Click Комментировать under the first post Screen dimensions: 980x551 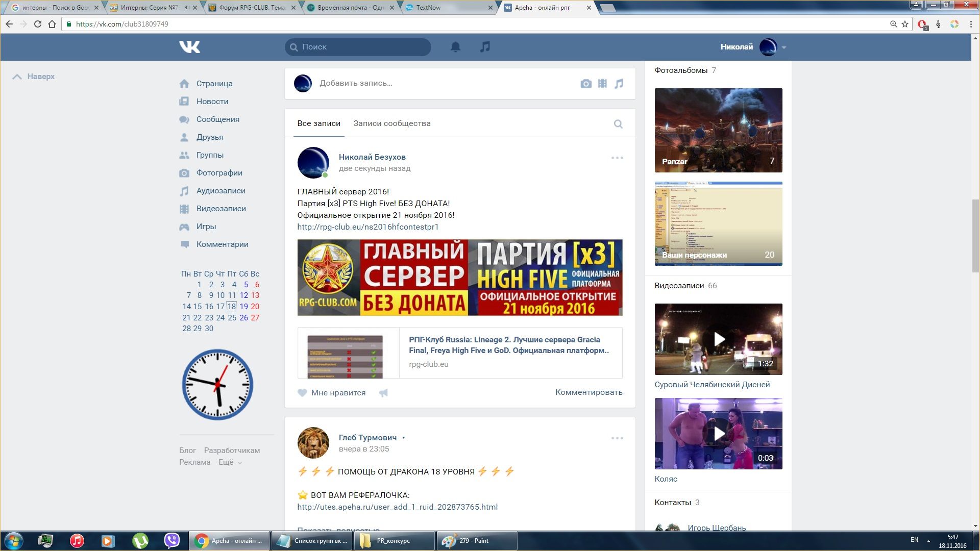[x=589, y=392]
